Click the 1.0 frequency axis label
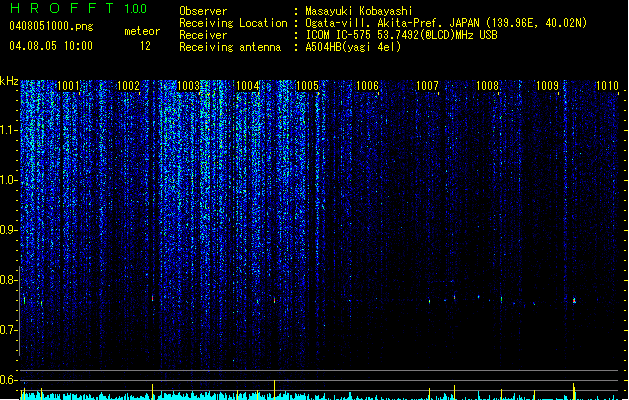Screen dimensions: 629x400 [x=9, y=180]
